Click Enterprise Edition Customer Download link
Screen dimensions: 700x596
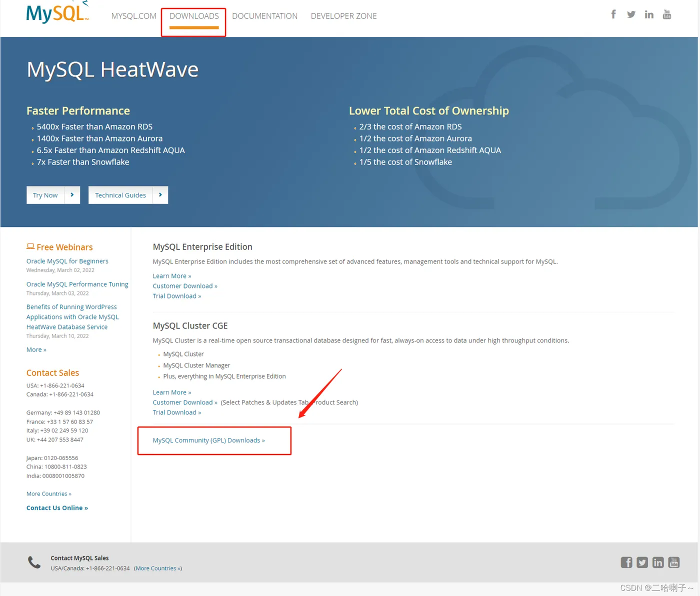pyautogui.click(x=185, y=286)
